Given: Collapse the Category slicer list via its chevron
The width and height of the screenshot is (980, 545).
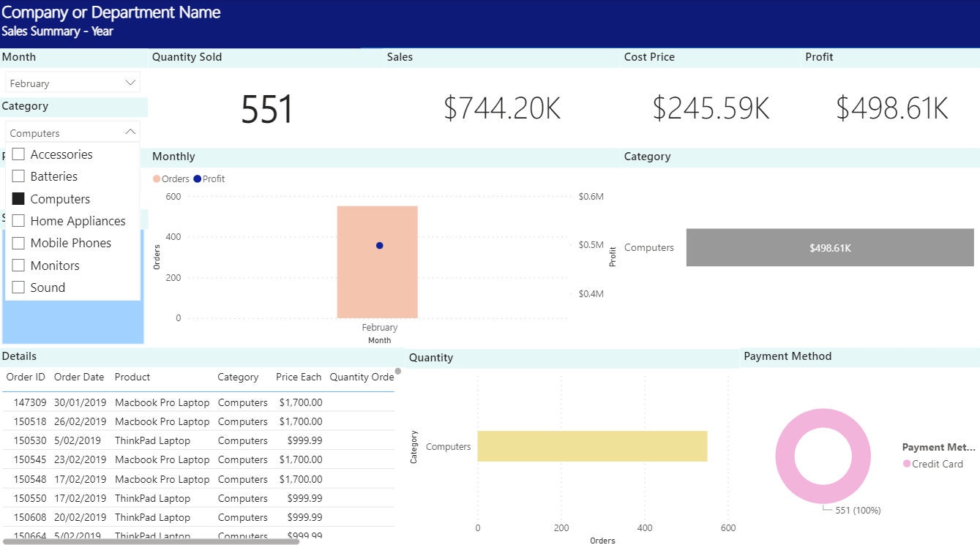Looking at the screenshot, I should tap(130, 132).
